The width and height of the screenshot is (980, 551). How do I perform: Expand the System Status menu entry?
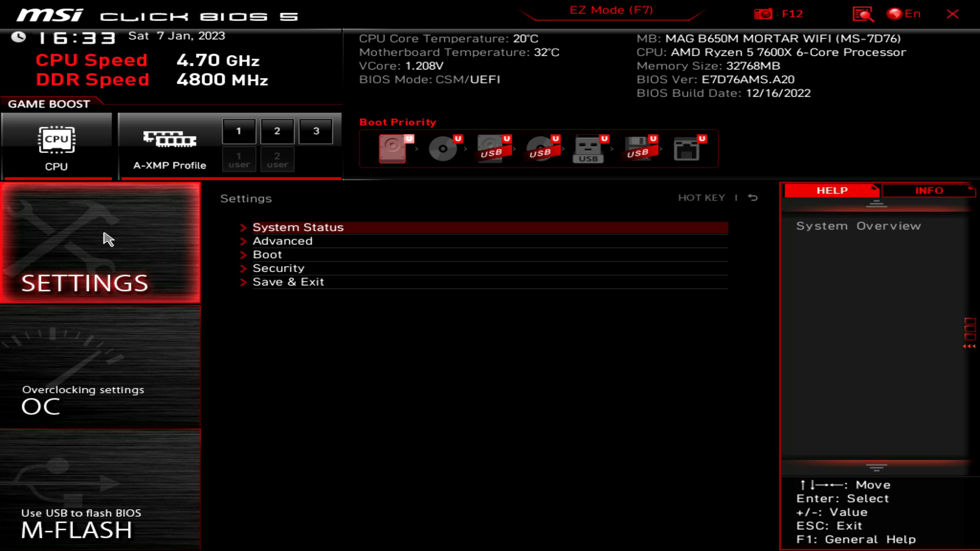(298, 227)
